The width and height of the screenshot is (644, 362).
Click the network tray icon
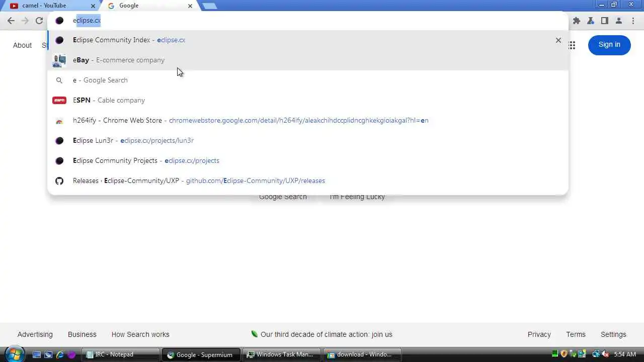pyautogui.click(x=596, y=354)
